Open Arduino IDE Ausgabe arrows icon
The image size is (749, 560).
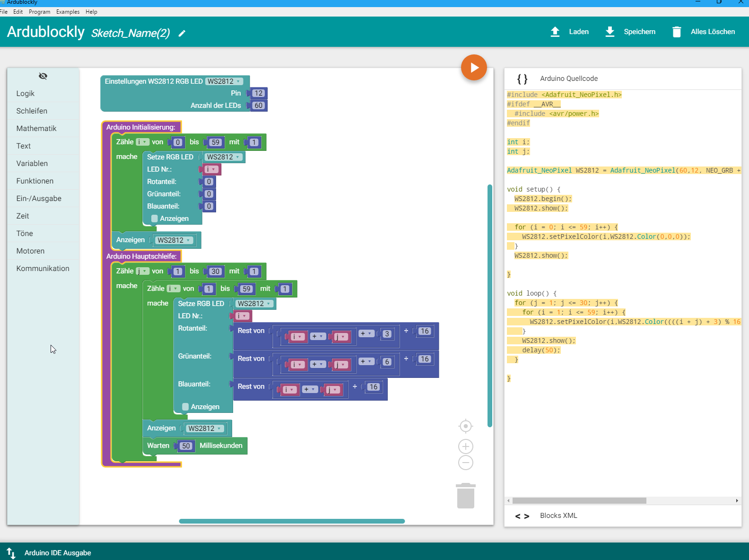(11, 553)
